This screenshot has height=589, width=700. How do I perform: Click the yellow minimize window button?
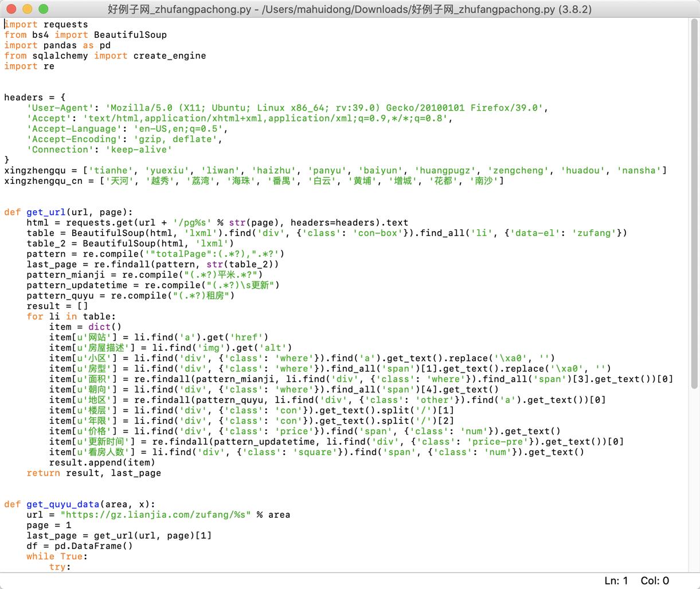point(27,9)
